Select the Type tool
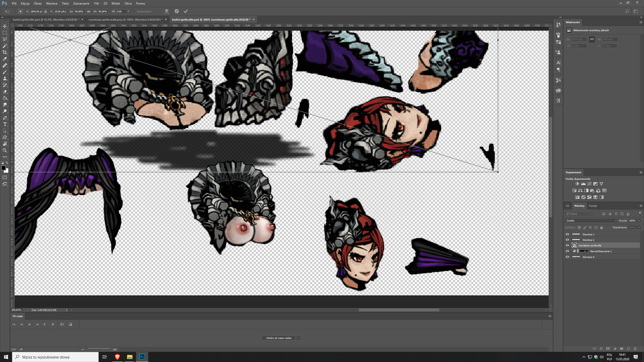 click(5, 124)
